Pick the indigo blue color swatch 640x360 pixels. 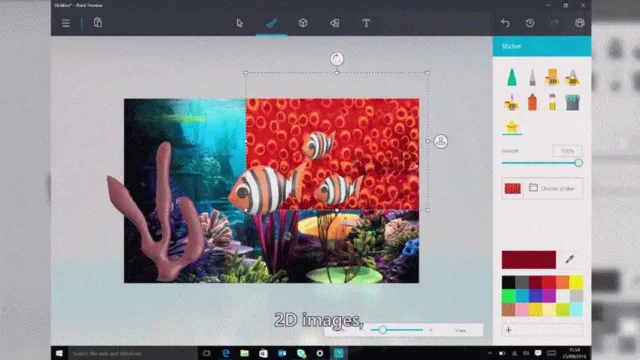[x=536, y=296]
